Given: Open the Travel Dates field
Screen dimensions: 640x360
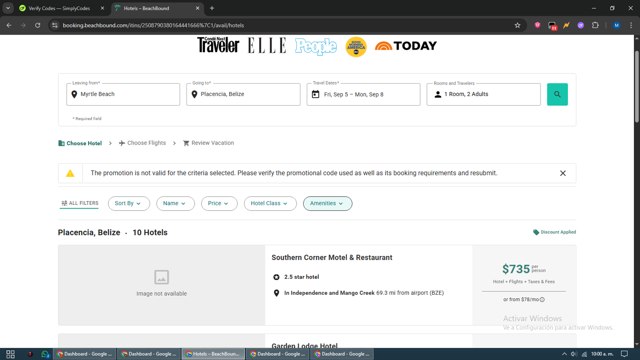Looking at the screenshot, I should (363, 94).
